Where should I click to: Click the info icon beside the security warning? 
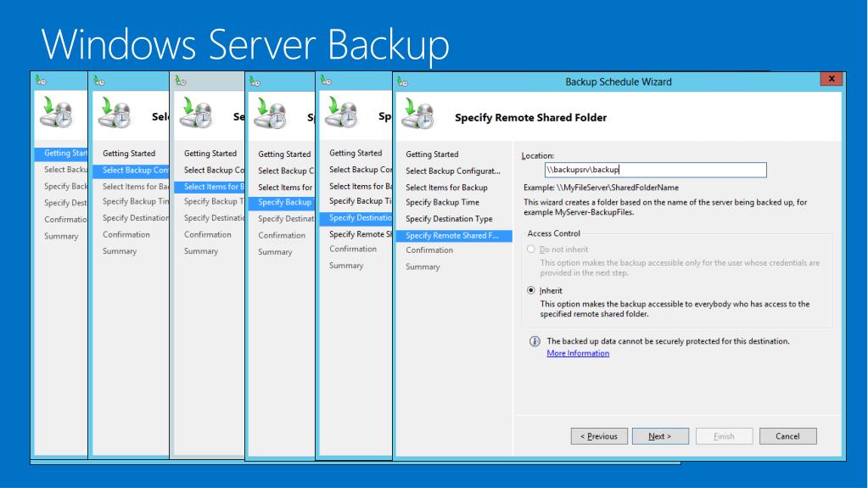[x=535, y=341]
